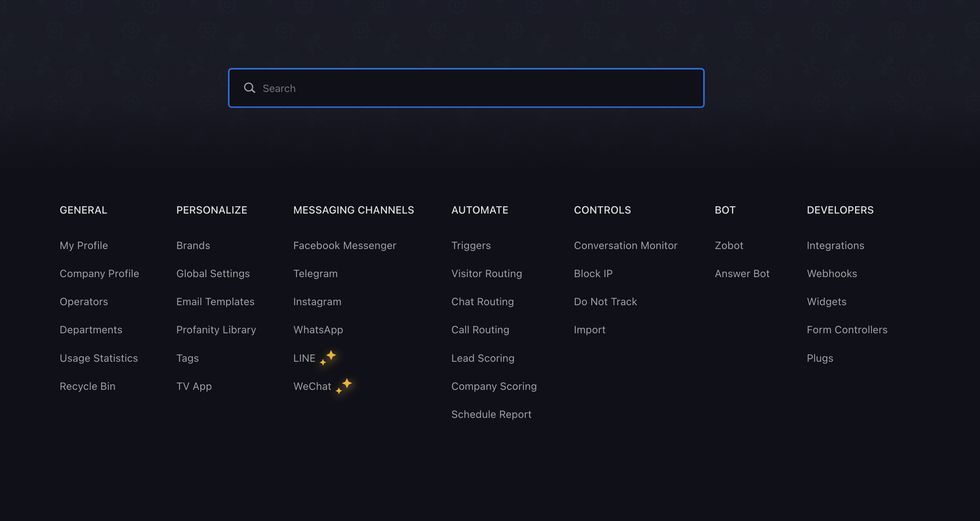Open Form Controllers
Screen dimensions: 980x521
pyautogui.click(x=847, y=330)
